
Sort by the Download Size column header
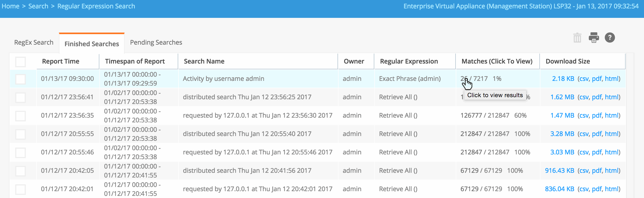click(568, 61)
